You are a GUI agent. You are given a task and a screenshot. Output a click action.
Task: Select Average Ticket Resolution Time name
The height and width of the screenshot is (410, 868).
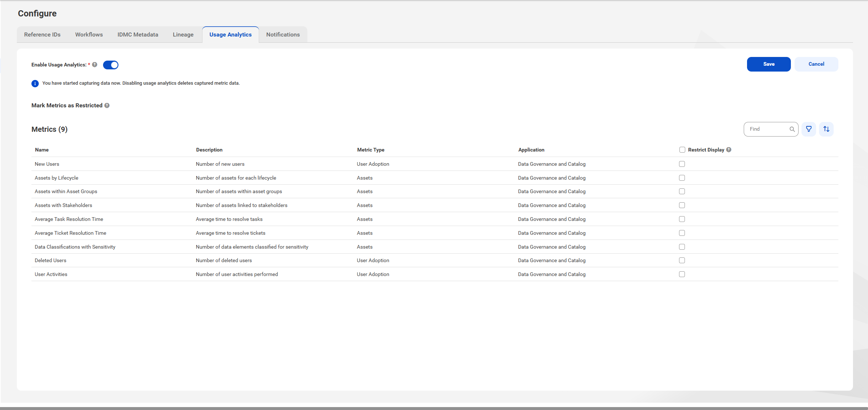71,233
